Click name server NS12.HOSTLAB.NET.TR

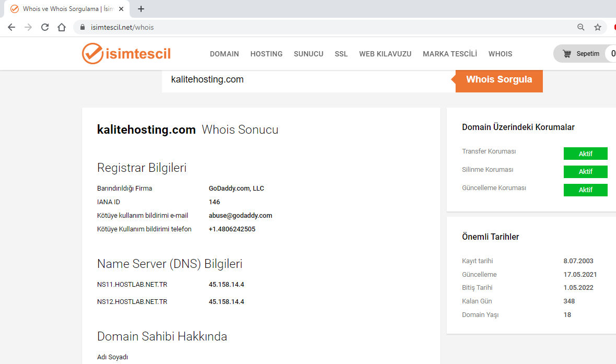point(132,301)
